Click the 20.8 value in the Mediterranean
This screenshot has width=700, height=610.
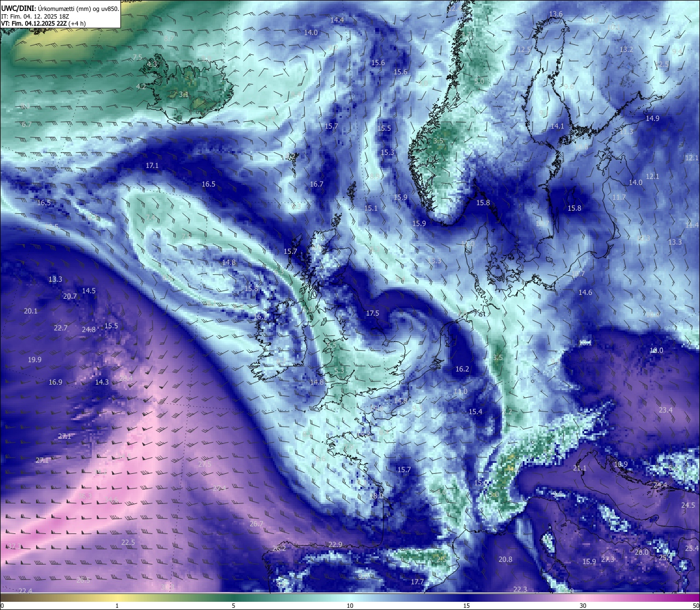[505, 560]
